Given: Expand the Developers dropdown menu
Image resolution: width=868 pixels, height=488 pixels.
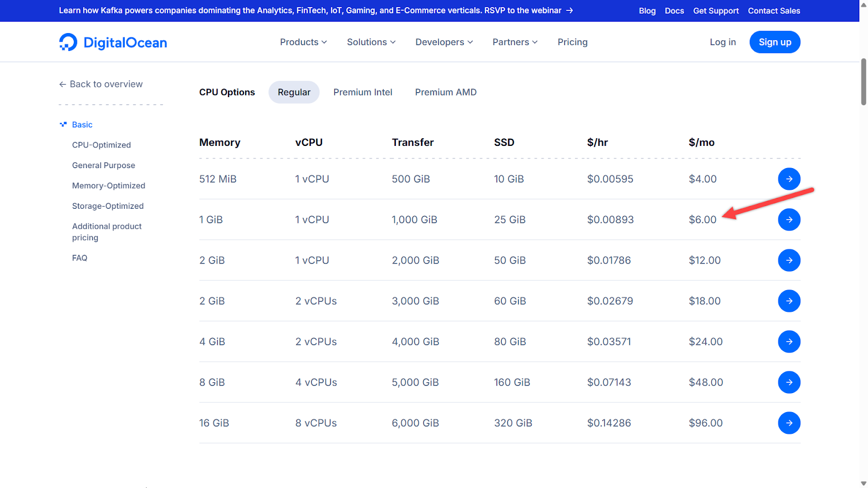Looking at the screenshot, I should pyautogui.click(x=444, y=42).
